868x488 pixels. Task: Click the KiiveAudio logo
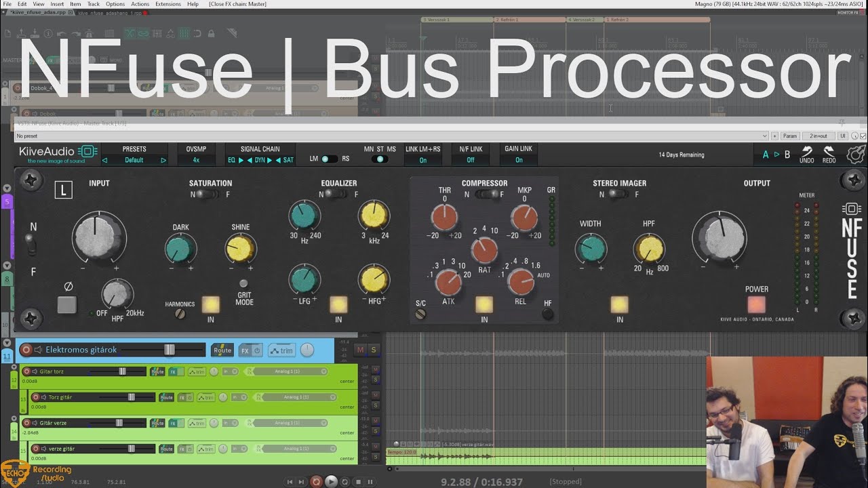pos(58,153)
